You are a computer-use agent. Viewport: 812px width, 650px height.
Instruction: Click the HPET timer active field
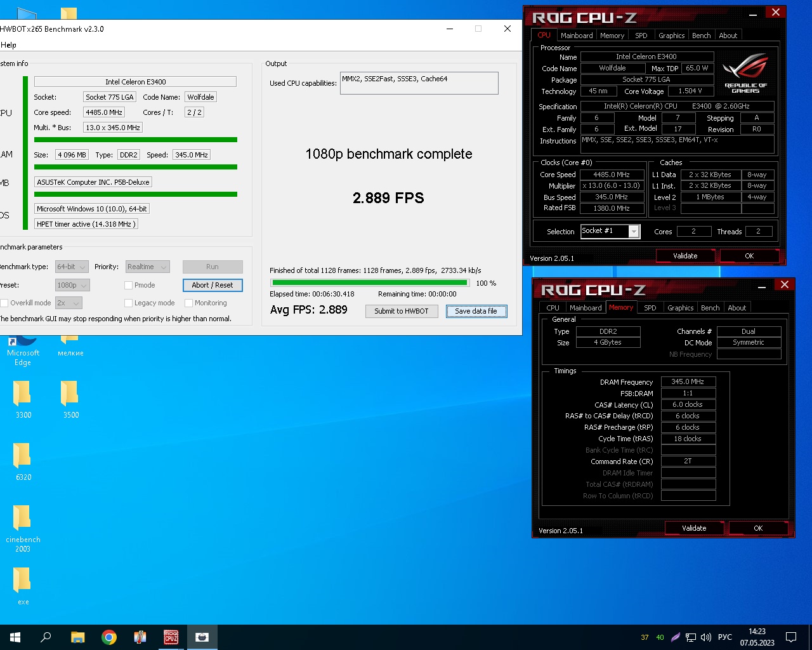[86, 224]
